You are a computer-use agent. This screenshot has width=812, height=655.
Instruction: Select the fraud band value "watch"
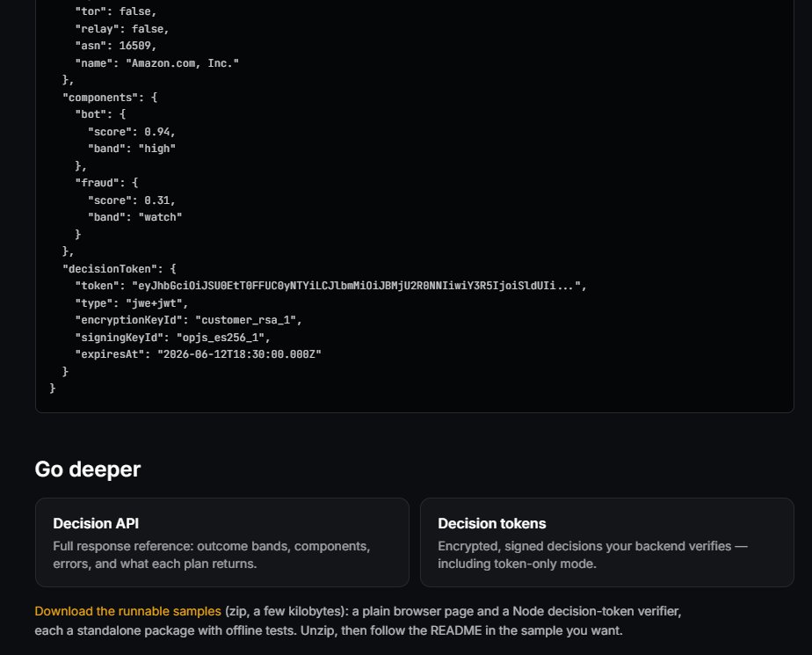pyautogui.click(x=160, y=217)
